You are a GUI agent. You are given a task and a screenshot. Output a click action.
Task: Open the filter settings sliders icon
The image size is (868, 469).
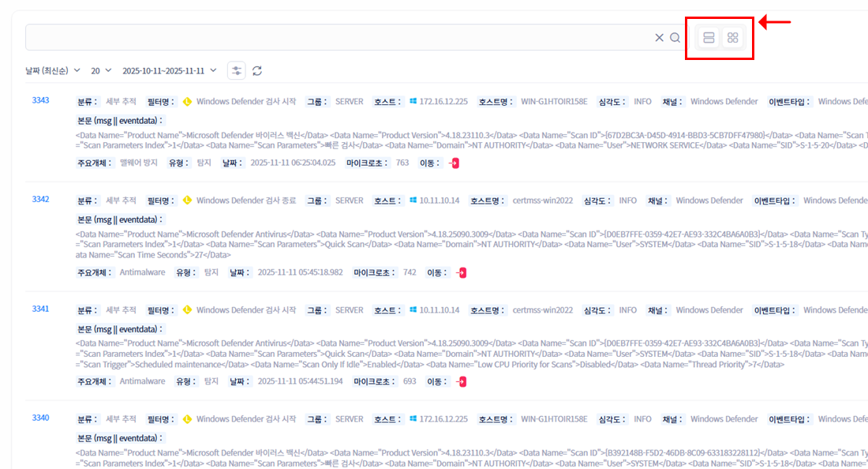(236, 71)
